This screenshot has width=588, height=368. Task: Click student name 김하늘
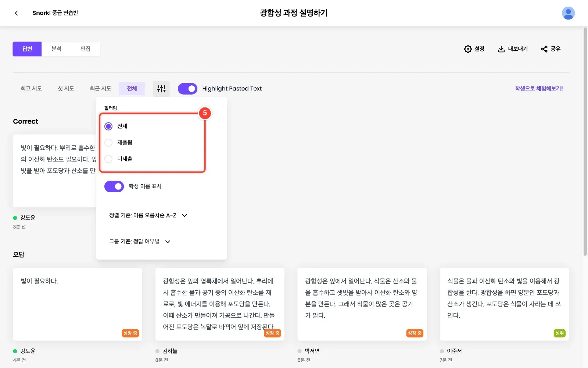click(x=170, y=351)
